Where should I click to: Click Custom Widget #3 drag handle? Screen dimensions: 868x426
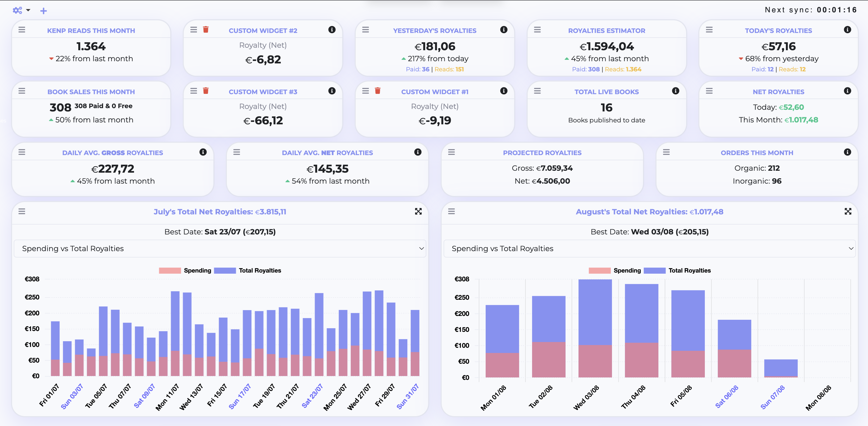(x=194, y=91)
